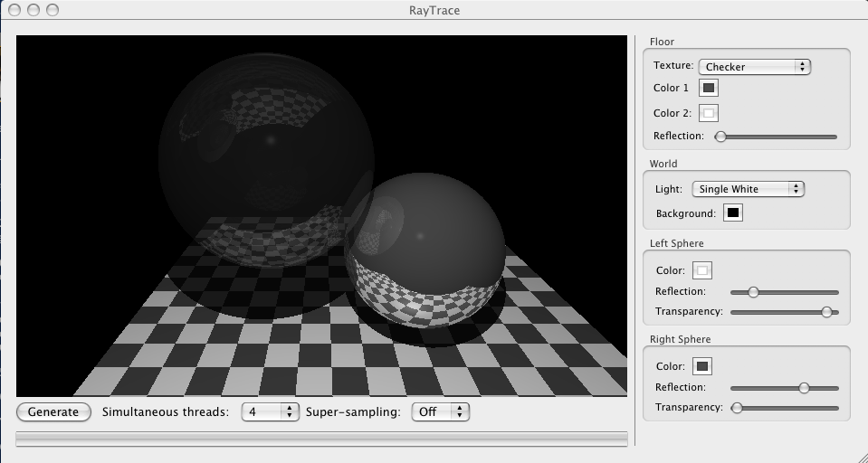868x463 pixels.
Task: Open the Right Sphere color swatch
Action: point(702,366)
